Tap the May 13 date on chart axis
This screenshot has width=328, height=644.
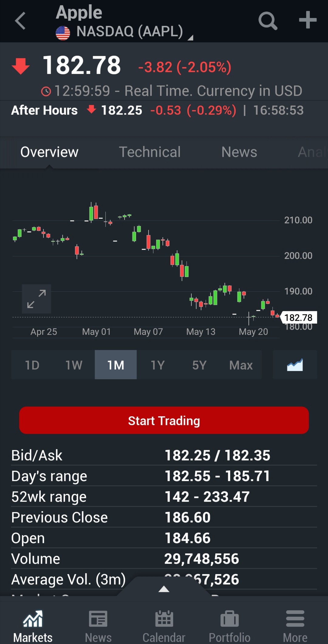pyautogui.click(x=201, y=332)
